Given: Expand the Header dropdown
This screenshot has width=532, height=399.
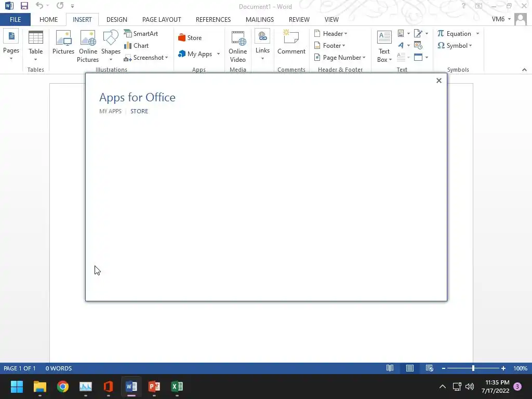Looking at the screenshot, I should pos(345,34).
